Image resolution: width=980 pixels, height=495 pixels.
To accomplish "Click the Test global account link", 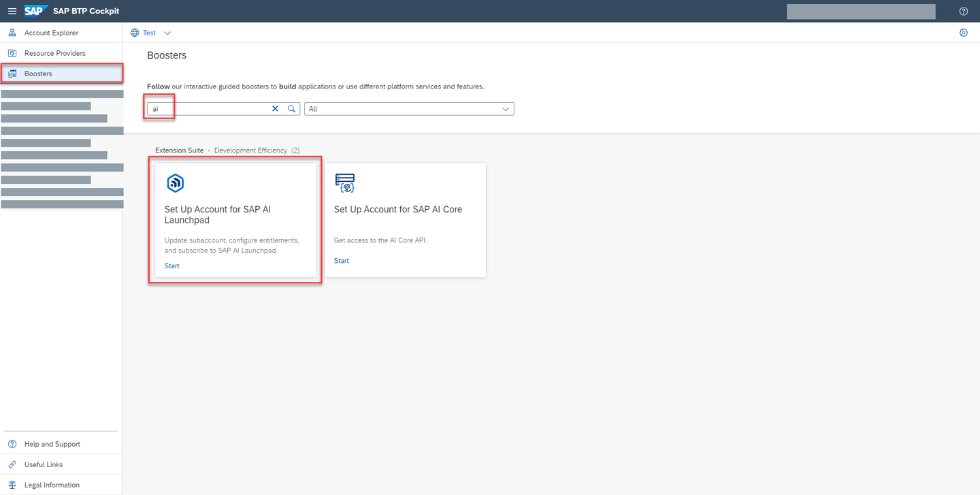I will tap(149, 33).
